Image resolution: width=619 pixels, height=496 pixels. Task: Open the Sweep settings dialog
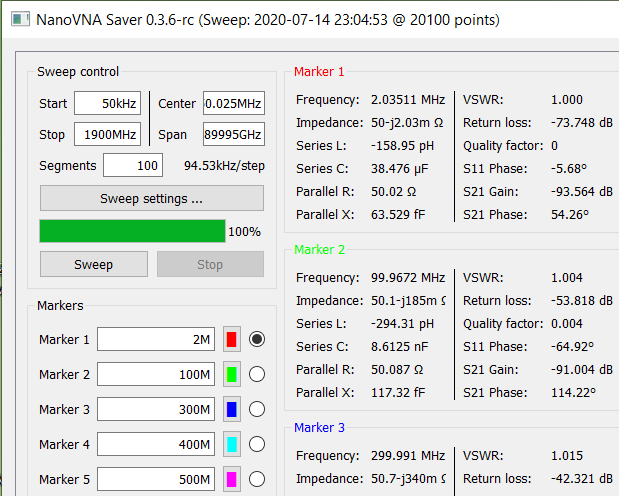pyautogui.click(x=152, y=198)
